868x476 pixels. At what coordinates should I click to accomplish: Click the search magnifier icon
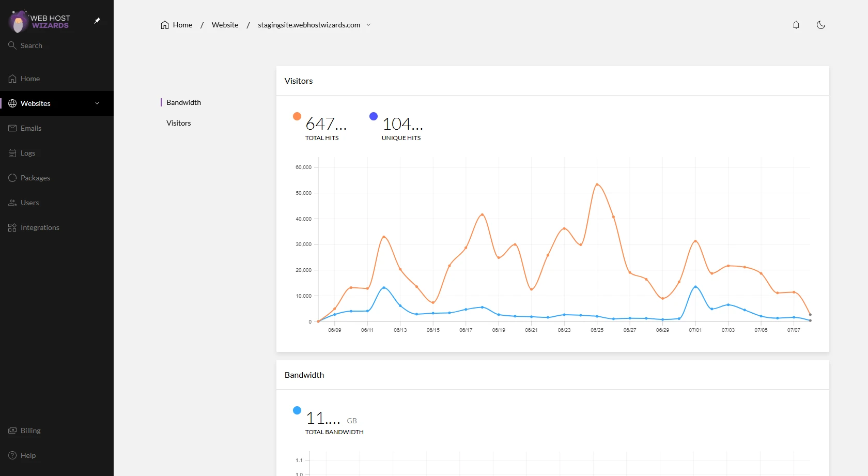coord(12,45)
